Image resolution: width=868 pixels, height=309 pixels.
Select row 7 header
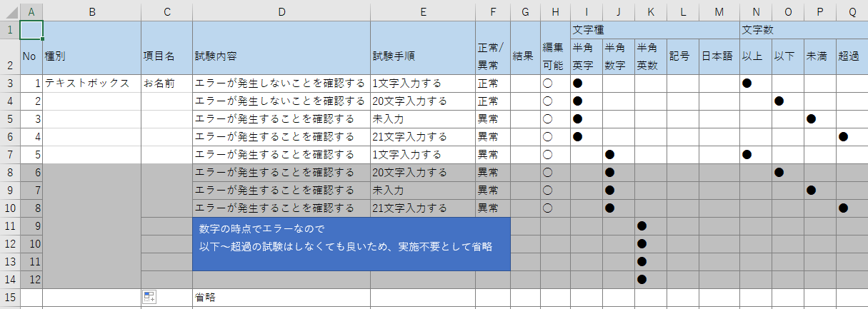(10, 154)
